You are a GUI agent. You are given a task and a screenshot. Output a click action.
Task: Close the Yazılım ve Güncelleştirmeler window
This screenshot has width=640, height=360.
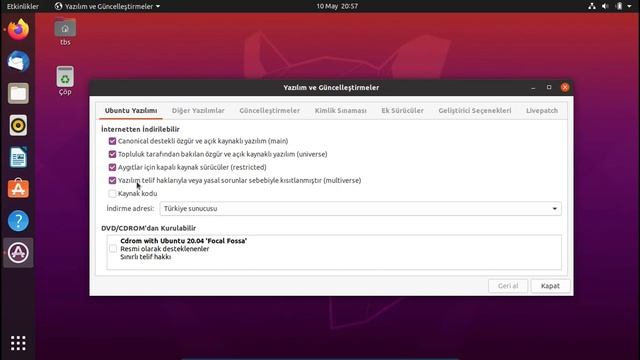point(565,87)
